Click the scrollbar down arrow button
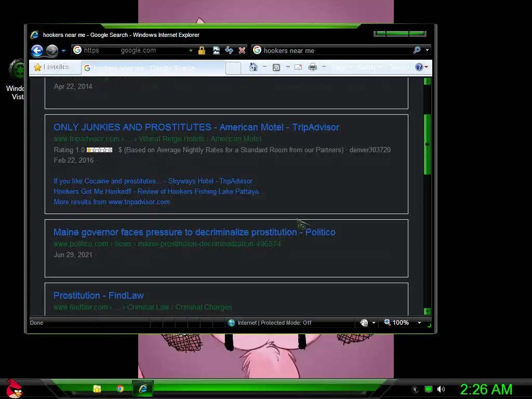The height and width of the screenshot is (399, 532). click(x=428, y=311)
